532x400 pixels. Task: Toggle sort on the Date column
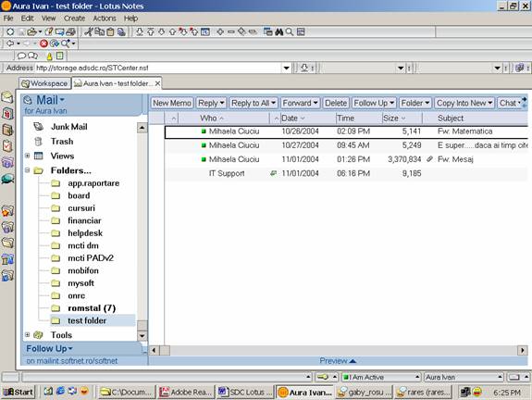(x=293, y=119)
